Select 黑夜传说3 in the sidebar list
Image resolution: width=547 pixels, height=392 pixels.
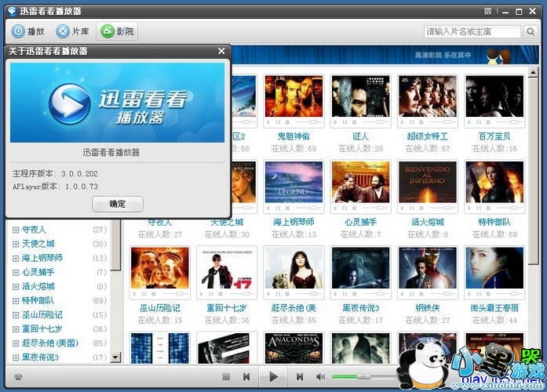coord(40,358)
